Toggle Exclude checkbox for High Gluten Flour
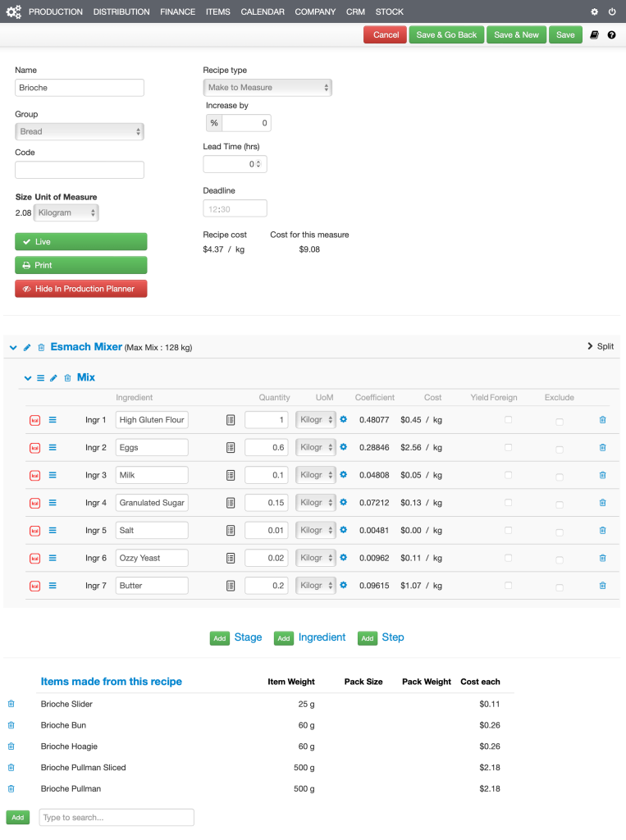Viewport: 626px width, 840px height. tap(560, 422)
